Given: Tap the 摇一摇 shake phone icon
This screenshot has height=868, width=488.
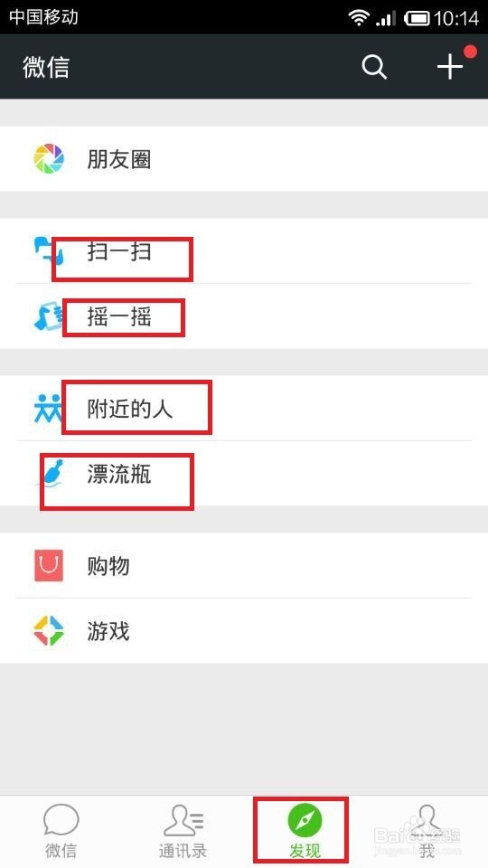Looking at the screenshot, I should (49, 316).
